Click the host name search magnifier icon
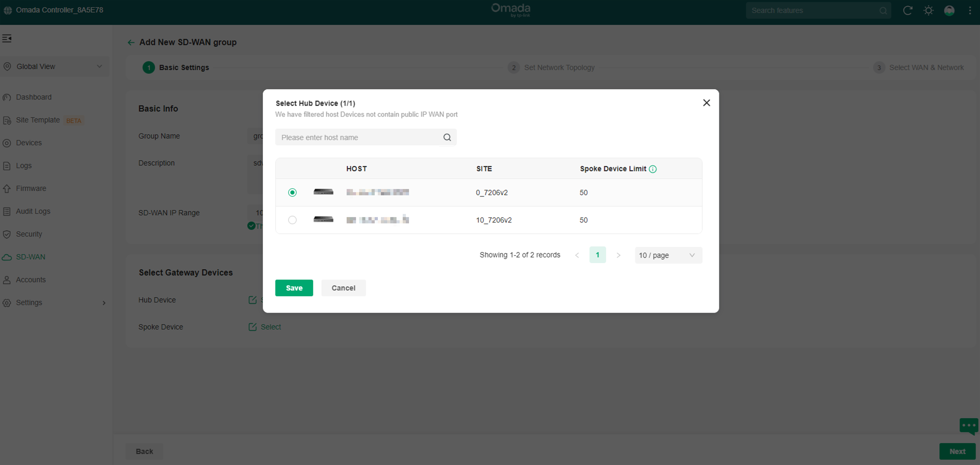Image resolution: width=980 pixels, height=465 pixels. tap(447, 137)
